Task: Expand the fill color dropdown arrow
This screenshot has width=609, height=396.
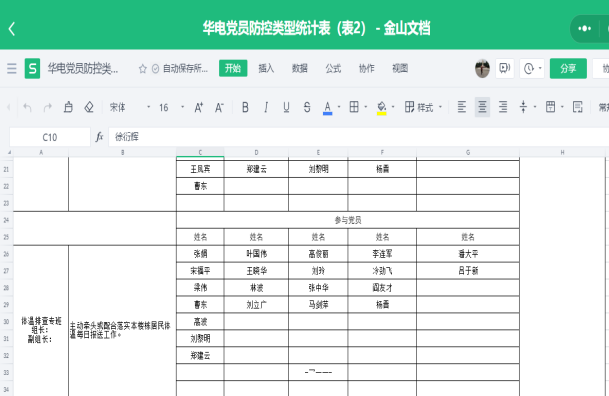Action: pyautogui.click(x=393, y=107)
